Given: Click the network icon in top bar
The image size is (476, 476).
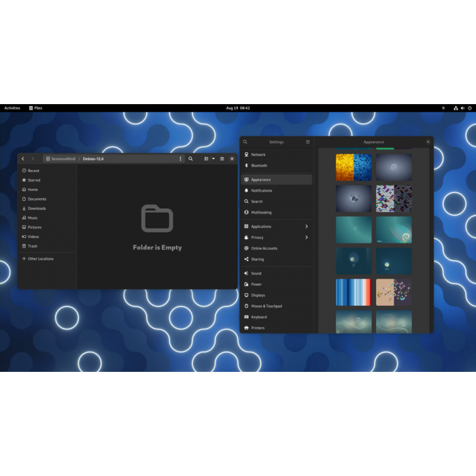Looking at the screenshot, I should pyautogui.click(x=456, y=108).
